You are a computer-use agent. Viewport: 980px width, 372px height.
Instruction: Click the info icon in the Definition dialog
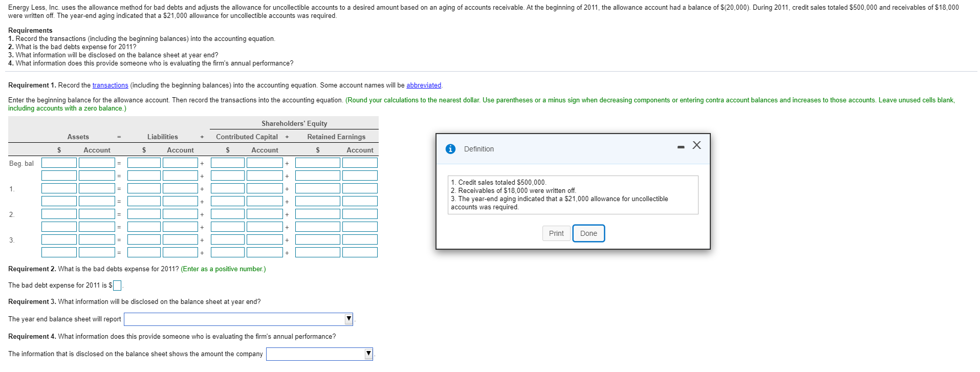450,149
